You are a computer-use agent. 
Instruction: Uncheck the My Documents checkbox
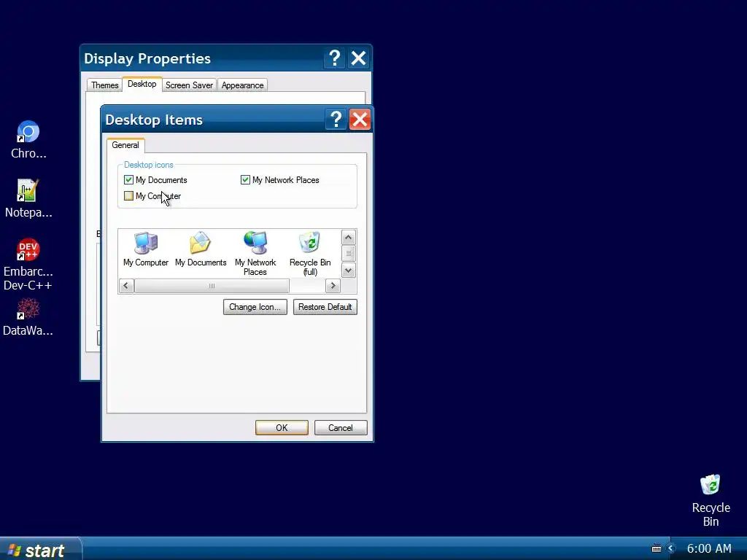point(128,179)
